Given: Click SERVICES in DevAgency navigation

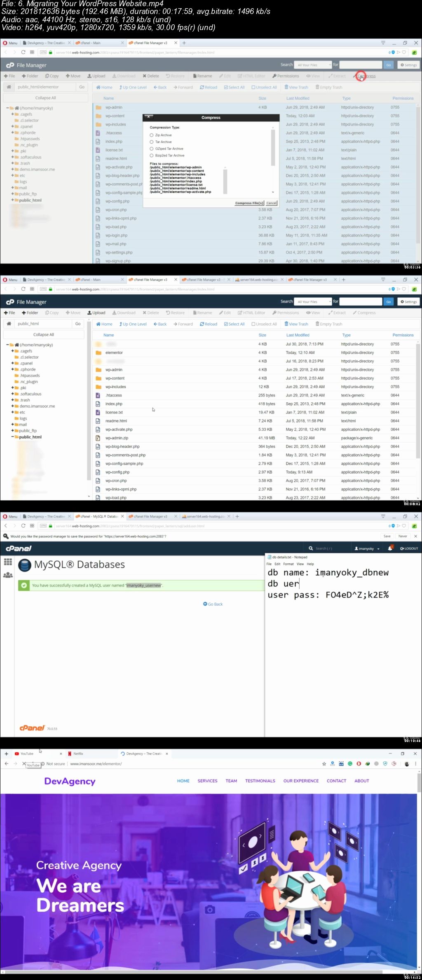Looking at the screenshot, I should coord(207,781).
